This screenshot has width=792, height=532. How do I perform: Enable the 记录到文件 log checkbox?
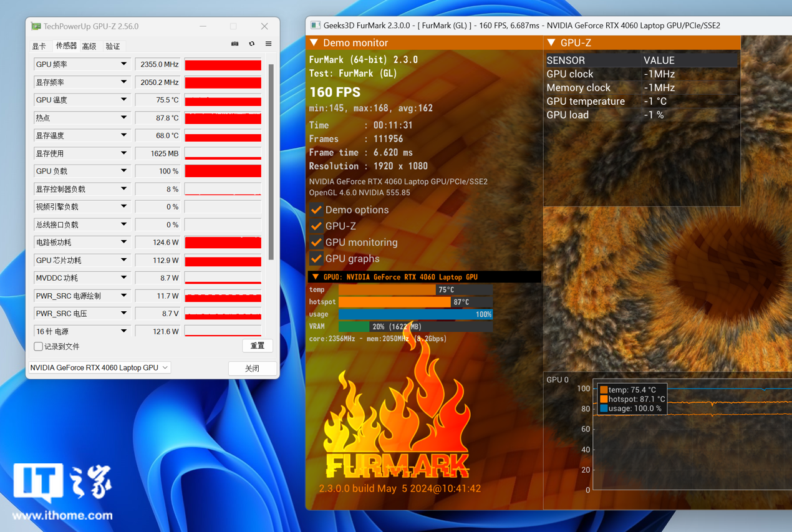39,347
